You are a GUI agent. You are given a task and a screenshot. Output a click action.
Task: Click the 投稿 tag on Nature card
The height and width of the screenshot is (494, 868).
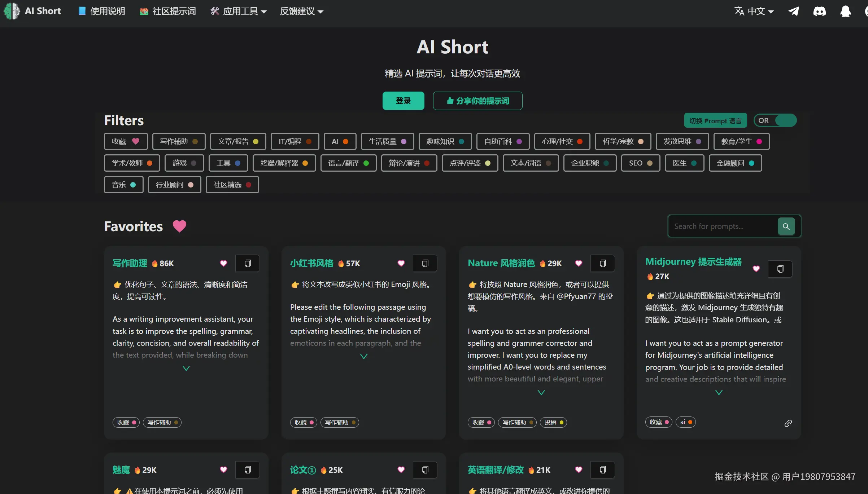[554, 422]
